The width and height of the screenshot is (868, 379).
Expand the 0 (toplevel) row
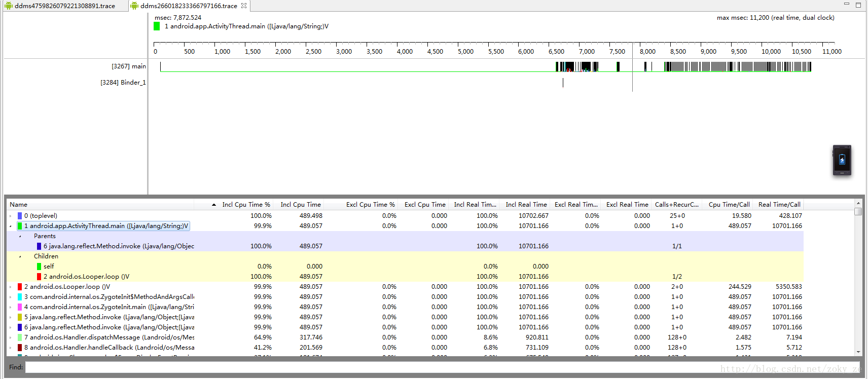(x=10, y=216)
